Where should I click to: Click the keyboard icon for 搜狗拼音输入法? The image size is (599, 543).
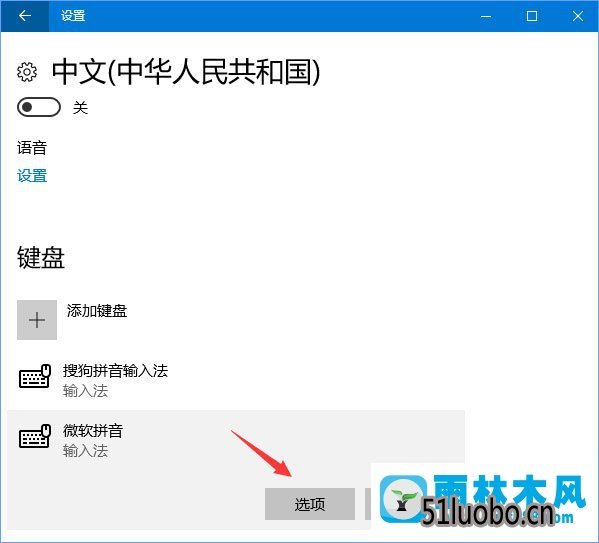click(35, 376)
